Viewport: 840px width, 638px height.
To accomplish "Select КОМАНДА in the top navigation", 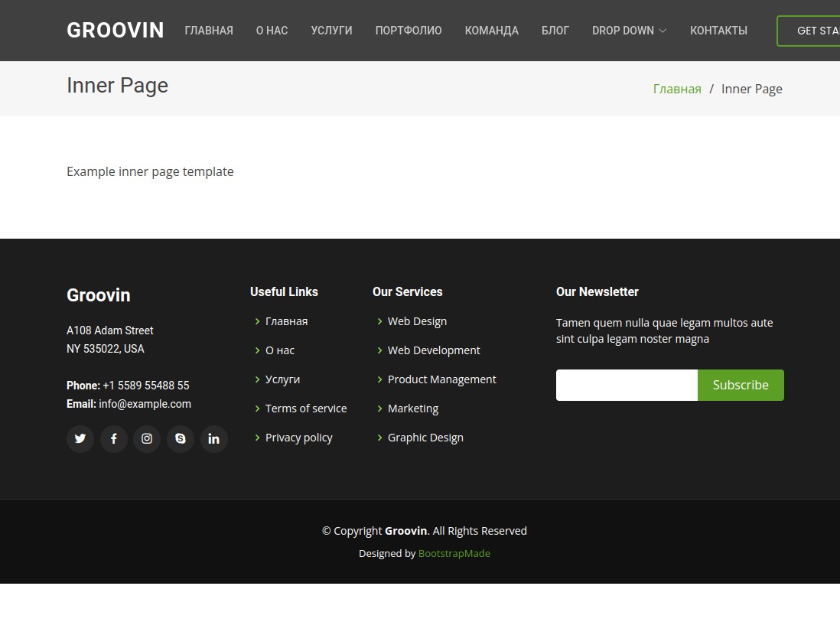I will (491, 31).
